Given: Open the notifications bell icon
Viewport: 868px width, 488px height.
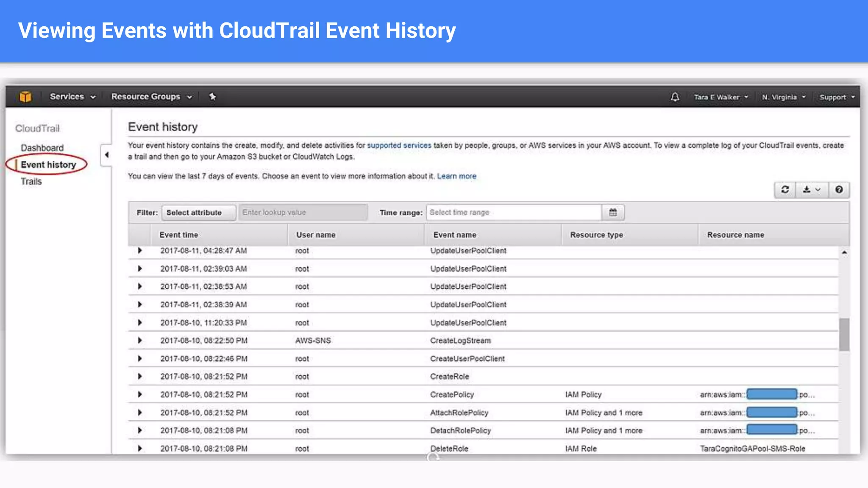Looking at the screenshot, I should click(675, 97).
